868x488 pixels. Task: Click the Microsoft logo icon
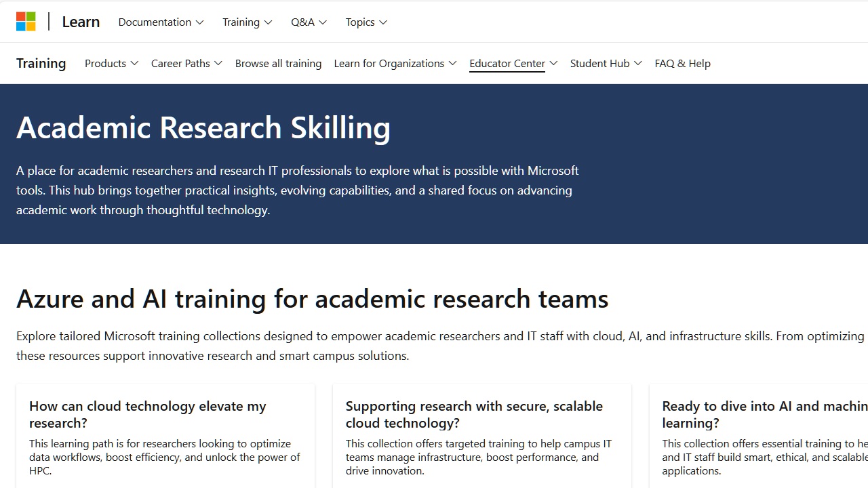26,22
